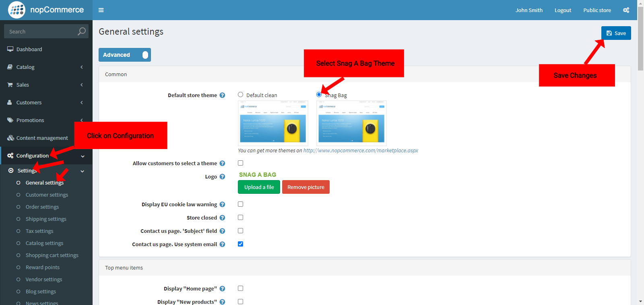Click the Save button

coord(616,33)
